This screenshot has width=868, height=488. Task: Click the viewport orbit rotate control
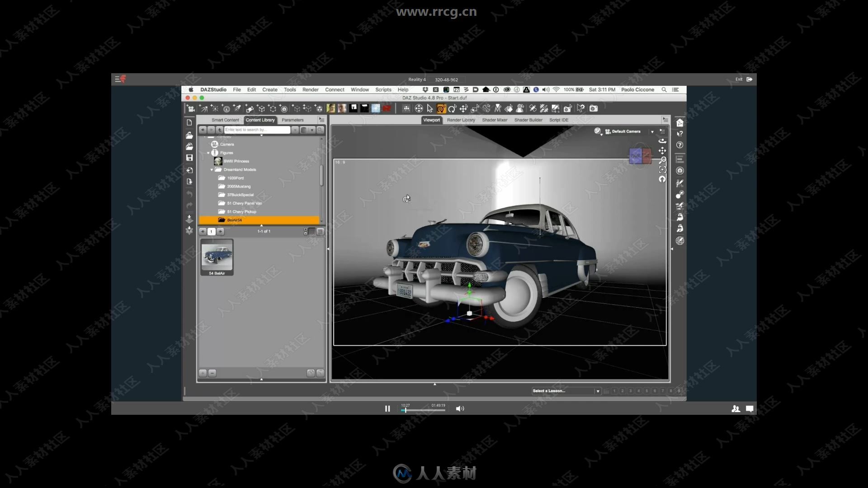[x=662, y=141]
